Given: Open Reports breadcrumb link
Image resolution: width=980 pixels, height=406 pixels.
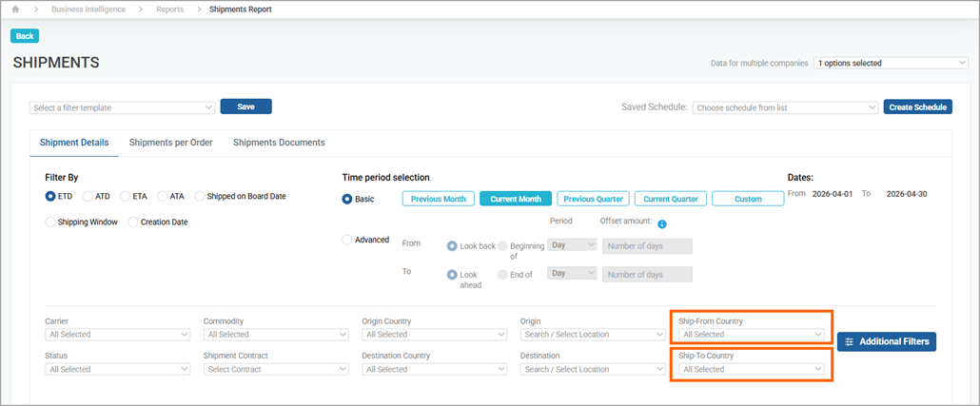Looking at the screenshot, I should [169, 10].
